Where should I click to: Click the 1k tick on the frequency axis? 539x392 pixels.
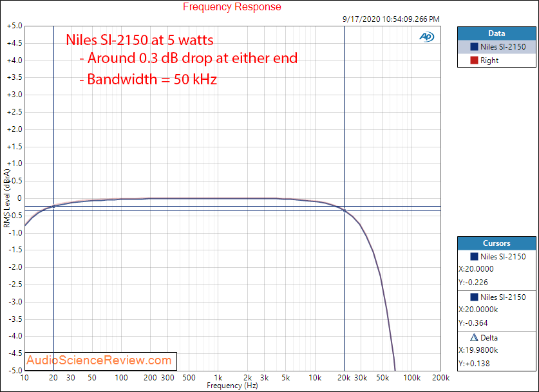click(218, 378)
